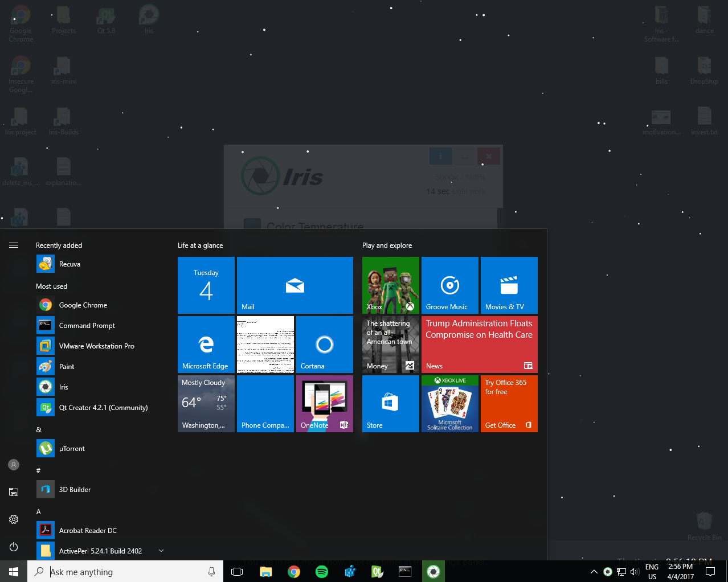Viewport: 728px width, 582px height.
Task: Click the Iris icon in system tray
Action: pos(608,572)
